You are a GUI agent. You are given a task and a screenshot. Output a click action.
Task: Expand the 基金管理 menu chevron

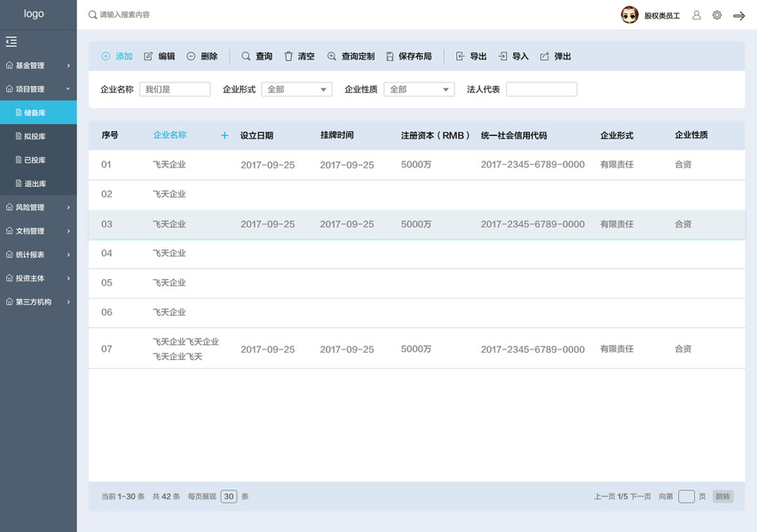[x=68, y=66]
